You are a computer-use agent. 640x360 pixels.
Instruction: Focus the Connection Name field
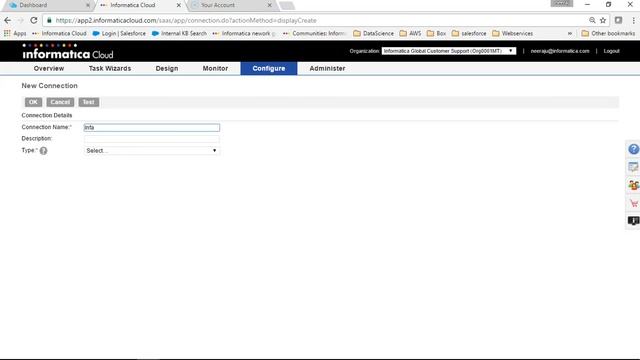pos(151,127)
